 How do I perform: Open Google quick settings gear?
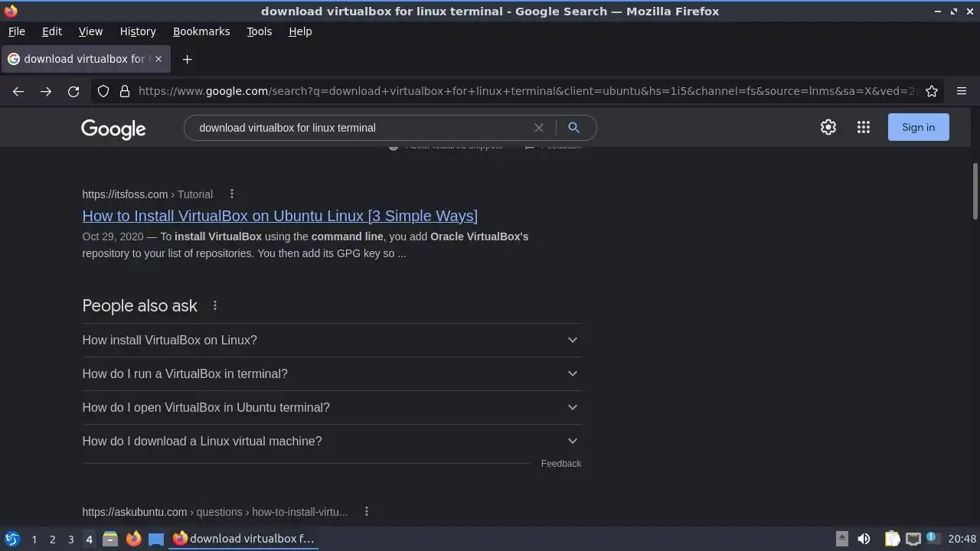coord(828,127)
